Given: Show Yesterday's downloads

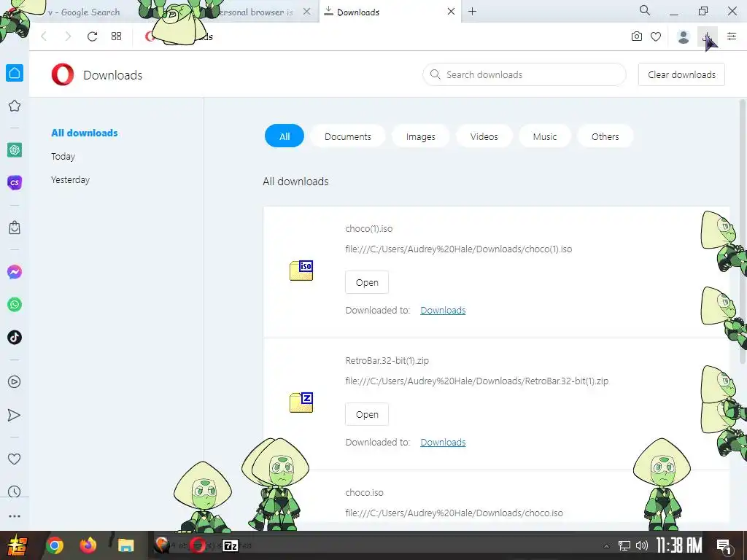Looking at the screenshot, I should 70,180.
